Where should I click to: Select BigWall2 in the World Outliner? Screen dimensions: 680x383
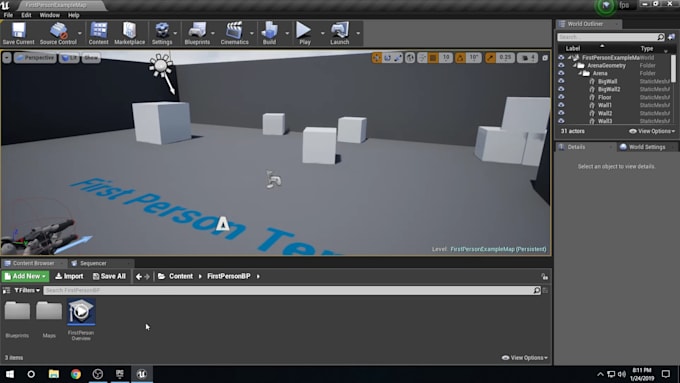(609, 89)
